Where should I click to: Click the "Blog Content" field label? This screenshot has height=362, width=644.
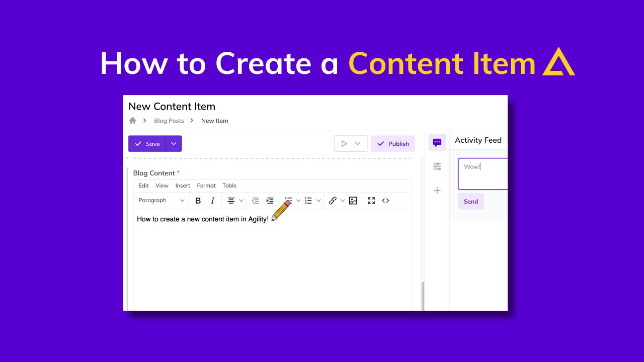154,173
